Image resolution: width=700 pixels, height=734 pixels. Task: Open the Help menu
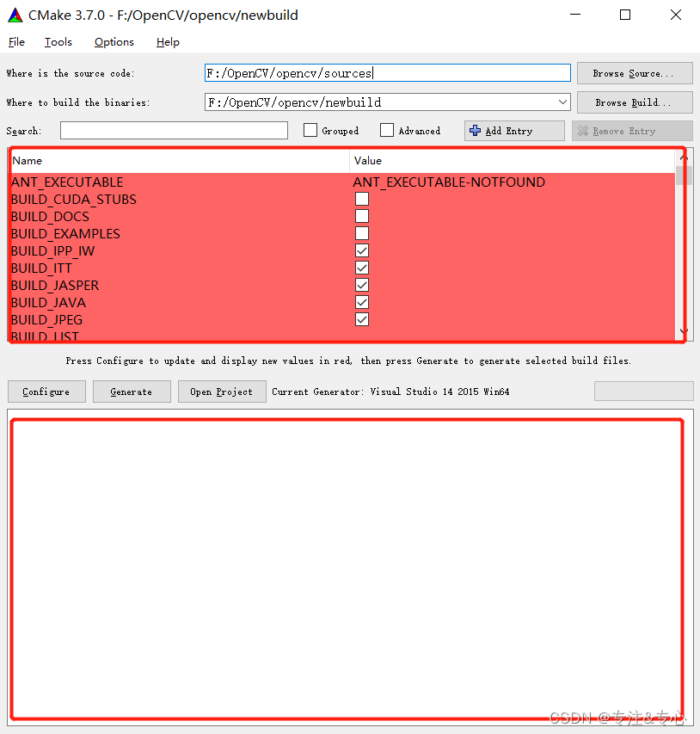[168, 42]
